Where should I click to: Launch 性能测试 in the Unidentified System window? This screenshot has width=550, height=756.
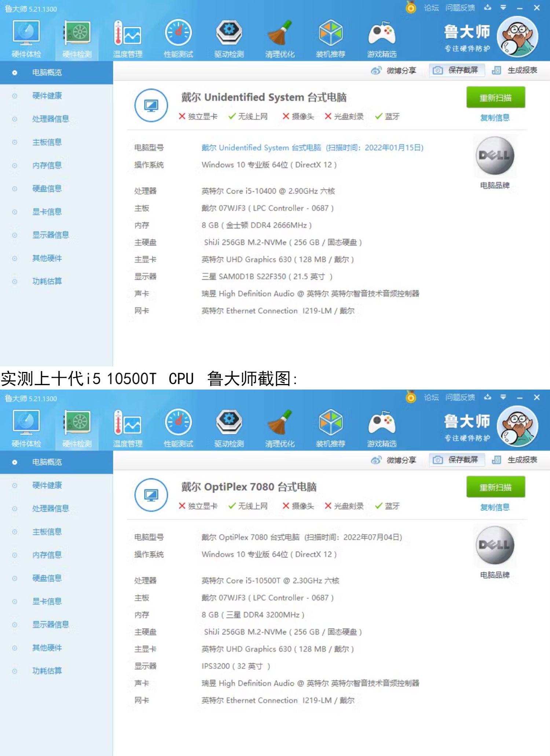click(x=178, y=39)
